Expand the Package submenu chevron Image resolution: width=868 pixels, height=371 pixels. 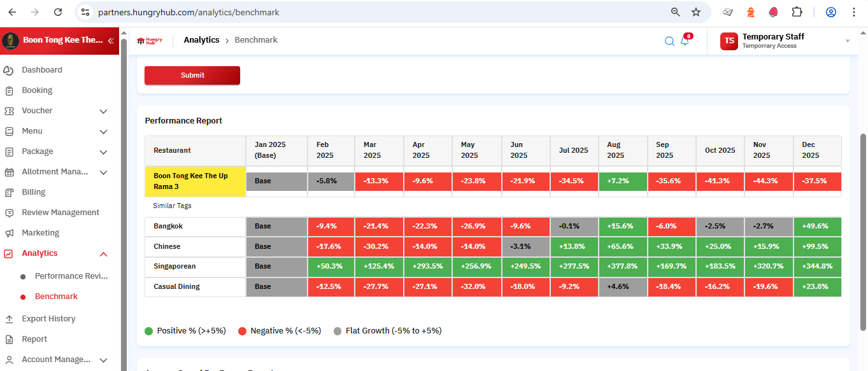103,152
